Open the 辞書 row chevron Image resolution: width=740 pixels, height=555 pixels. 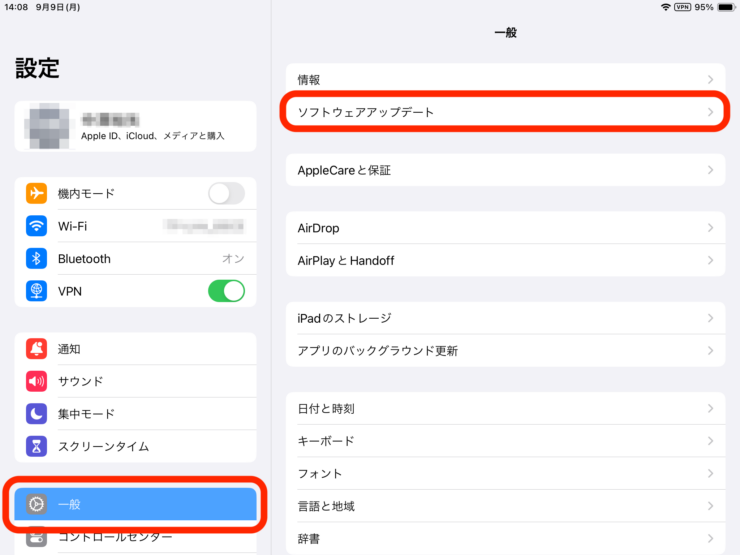pos(710,538)
